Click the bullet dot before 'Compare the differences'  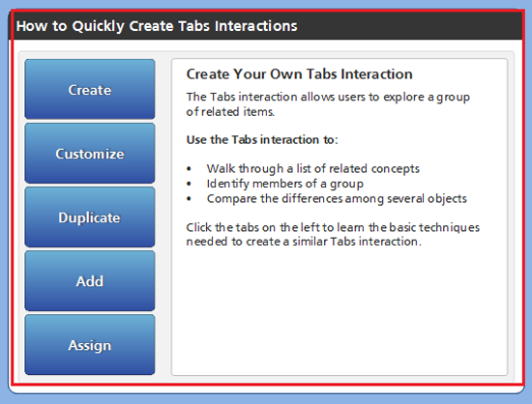pos(189,198)
